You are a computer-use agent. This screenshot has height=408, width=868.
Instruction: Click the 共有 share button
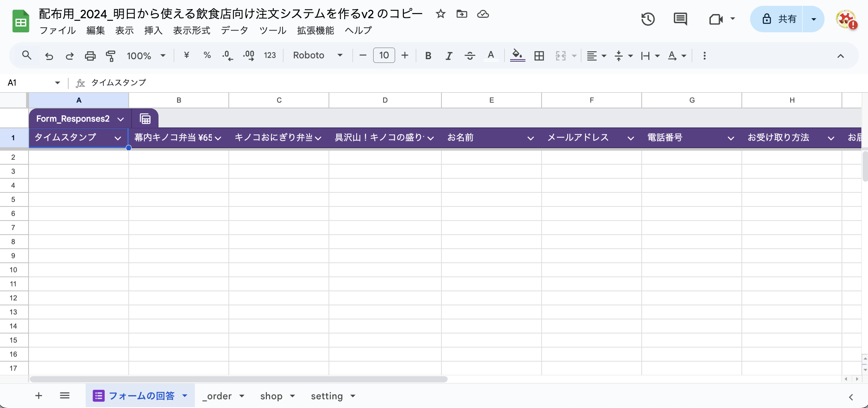(777, 19)
